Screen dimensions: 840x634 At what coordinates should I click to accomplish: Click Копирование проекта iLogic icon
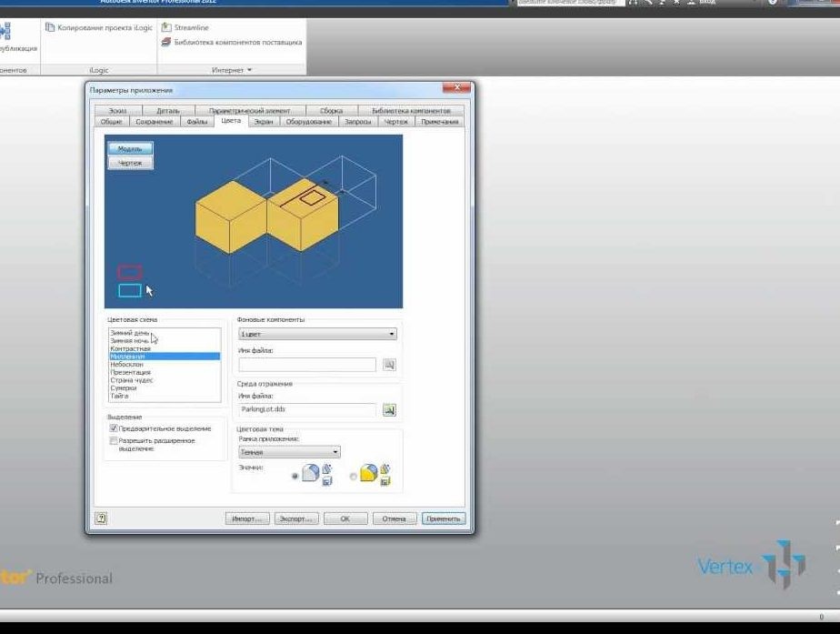tap(50, 28)
